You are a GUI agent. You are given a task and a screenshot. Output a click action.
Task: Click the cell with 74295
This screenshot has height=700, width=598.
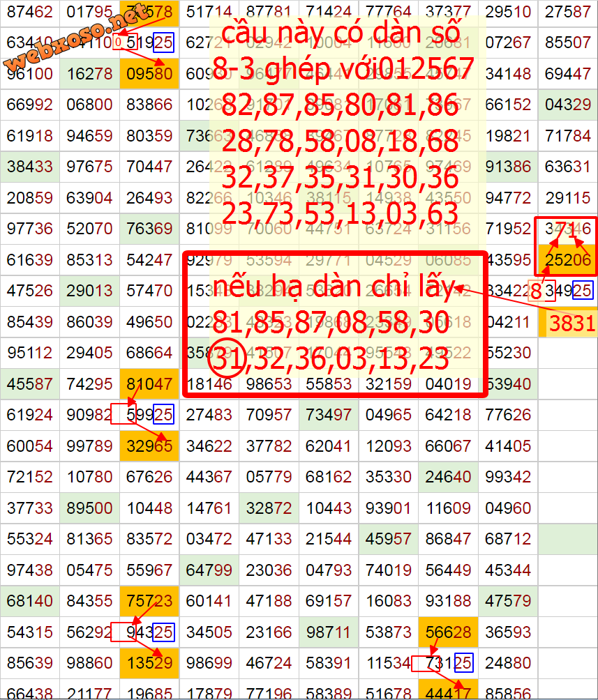89,384
